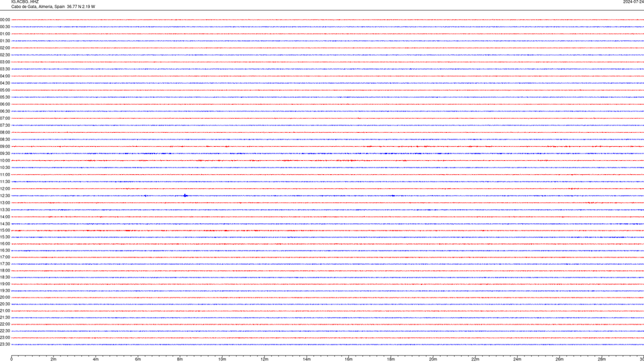
Task: Click the 04:00 time label
Action: pyautogui.click(x=5, y=76)
